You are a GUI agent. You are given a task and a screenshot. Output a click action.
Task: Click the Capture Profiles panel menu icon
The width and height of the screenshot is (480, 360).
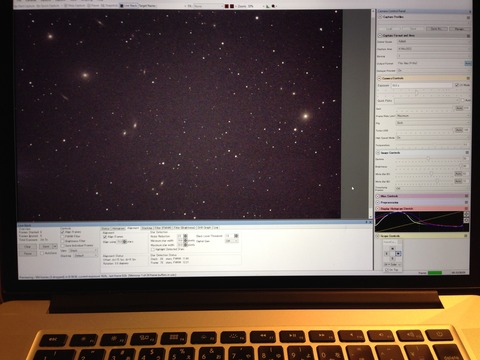468,18
